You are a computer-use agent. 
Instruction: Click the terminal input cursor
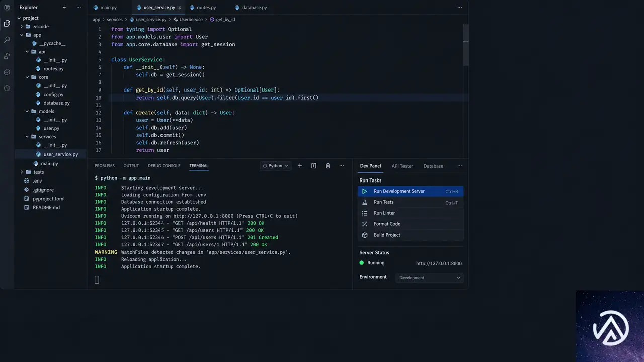(x=97, y=280)
